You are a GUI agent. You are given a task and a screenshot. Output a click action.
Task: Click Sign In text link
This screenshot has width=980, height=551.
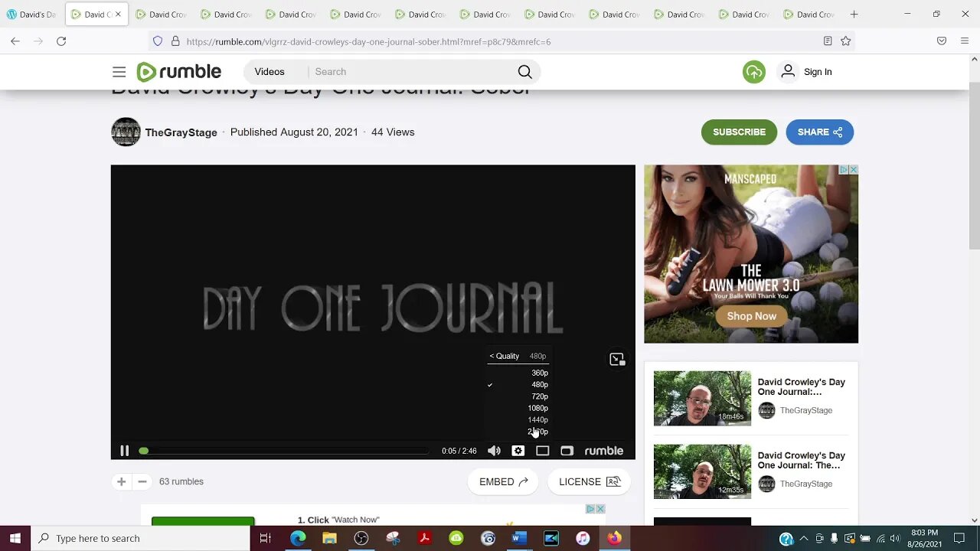(818, 72)
